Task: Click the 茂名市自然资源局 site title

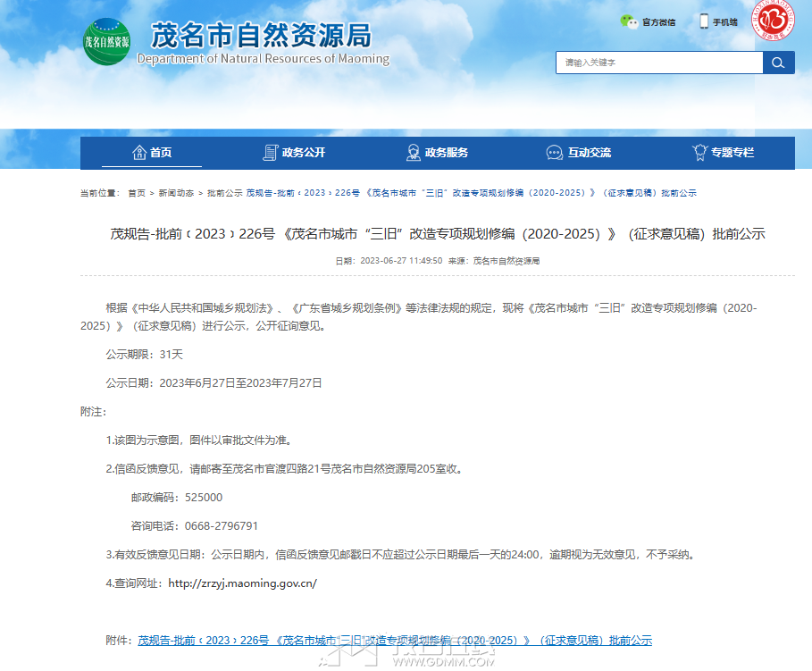Action: click(262, 36)
